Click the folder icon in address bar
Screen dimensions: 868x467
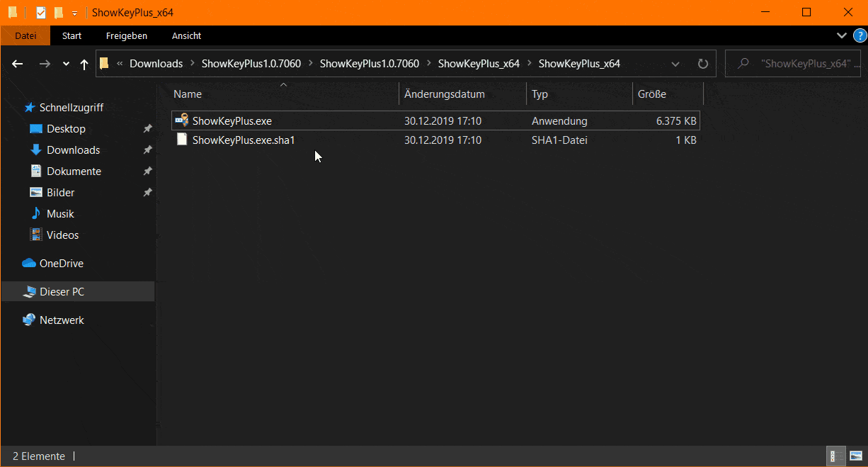pyautogui.click(x=104, y=64)
